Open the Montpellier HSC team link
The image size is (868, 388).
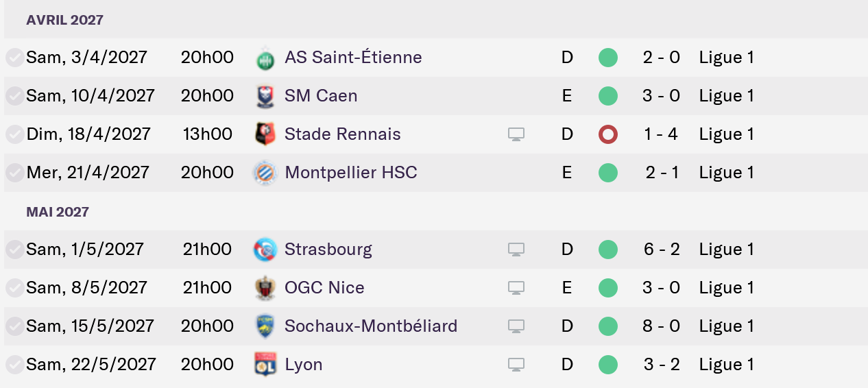[x=350, y=173]
